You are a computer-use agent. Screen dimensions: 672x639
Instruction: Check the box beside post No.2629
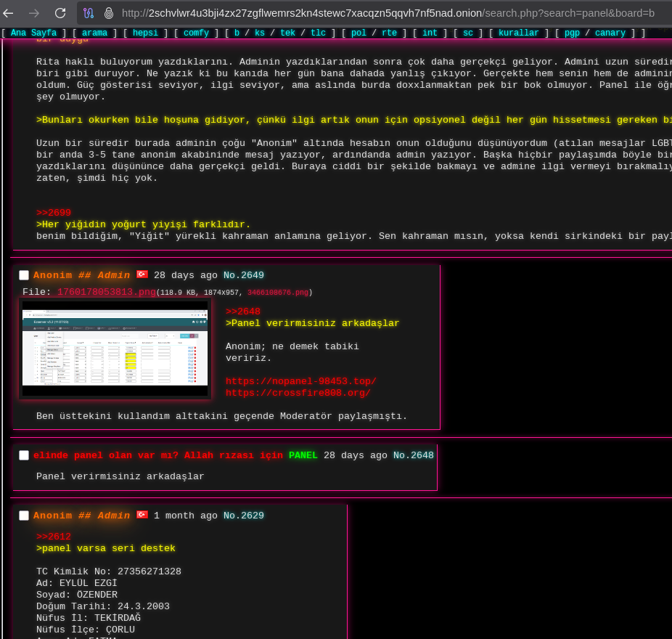coord(24,516)
